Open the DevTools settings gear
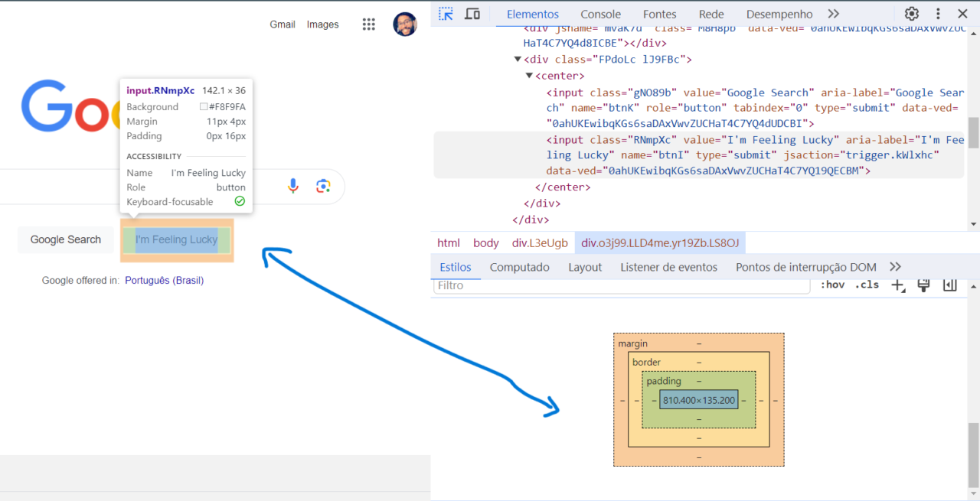980x501 pixels. pos(911,13)
